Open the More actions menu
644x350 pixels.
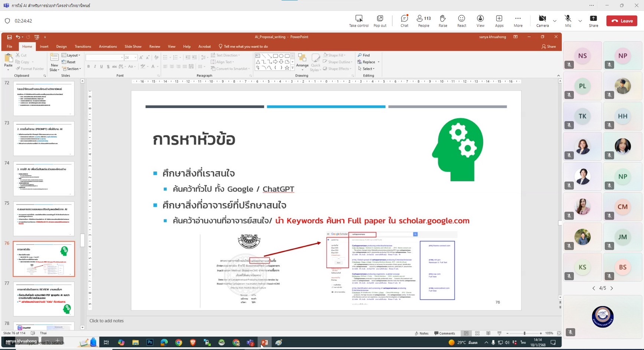[518, 21]
